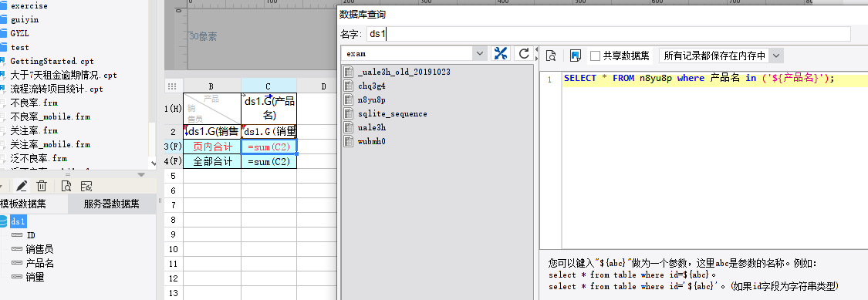
Task: Open the database connection settings wrench icon
Action: pos(501,54)
